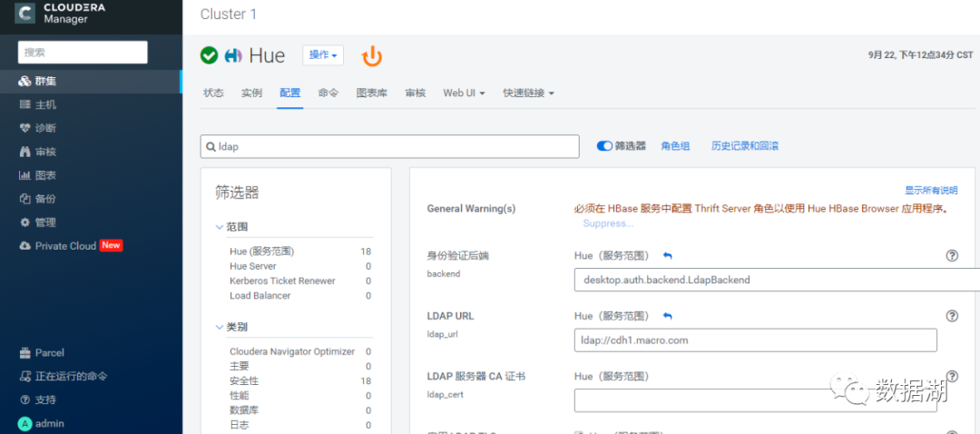Screen dimensions: 980x434
Task: Open the 备份 backup icon
Action: [24, 199]
